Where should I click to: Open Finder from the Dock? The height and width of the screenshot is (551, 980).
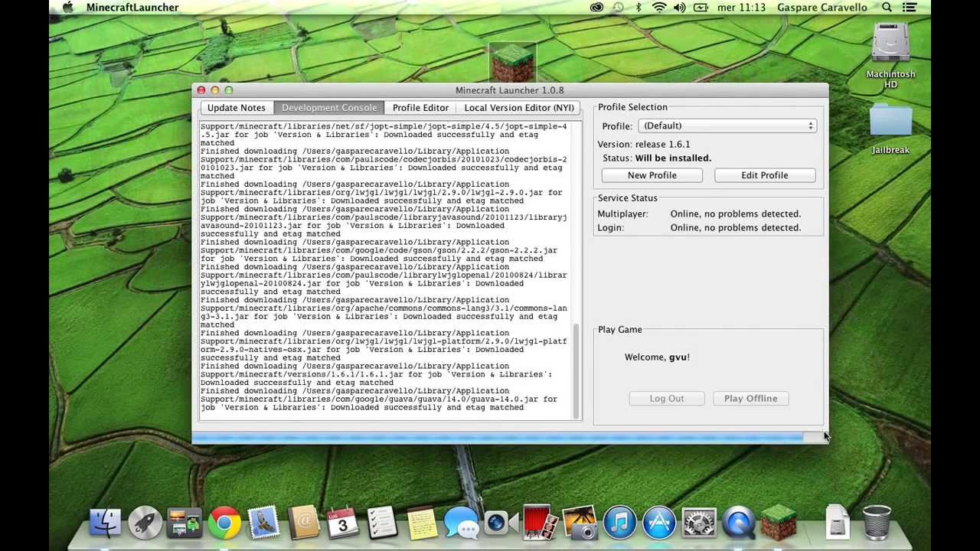106,523
